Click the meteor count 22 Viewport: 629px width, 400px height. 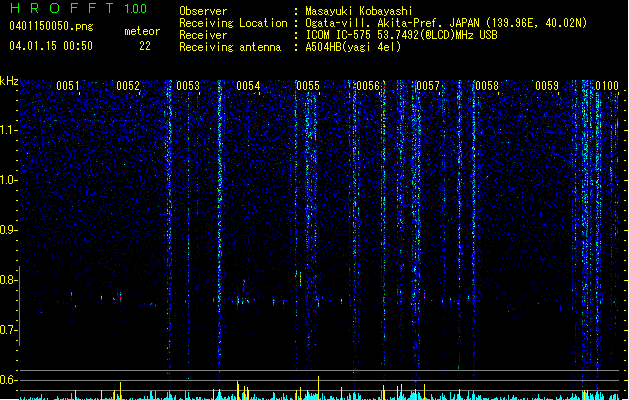[x=145, y=46]
